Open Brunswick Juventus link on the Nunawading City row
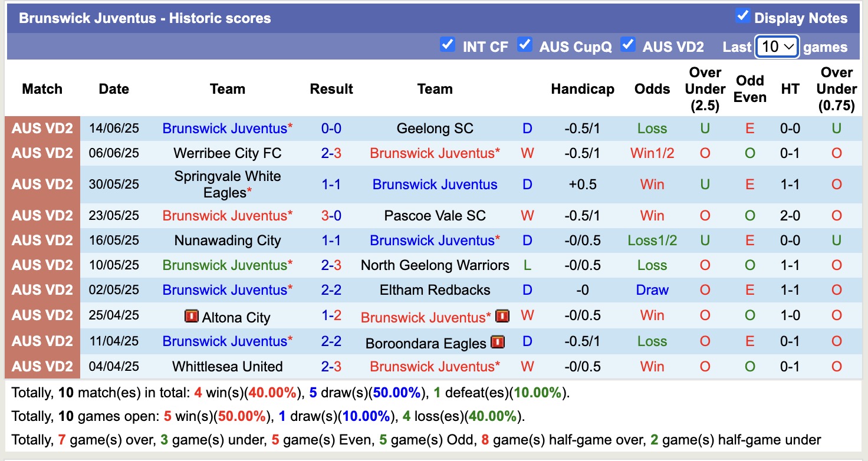 tap(435, 240)
